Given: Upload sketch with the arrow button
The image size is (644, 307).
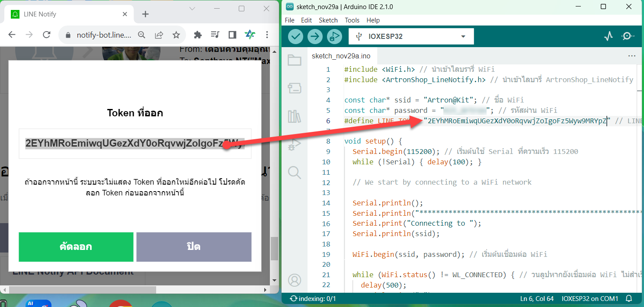Looking at the screenshot, I should pos(315,36).
